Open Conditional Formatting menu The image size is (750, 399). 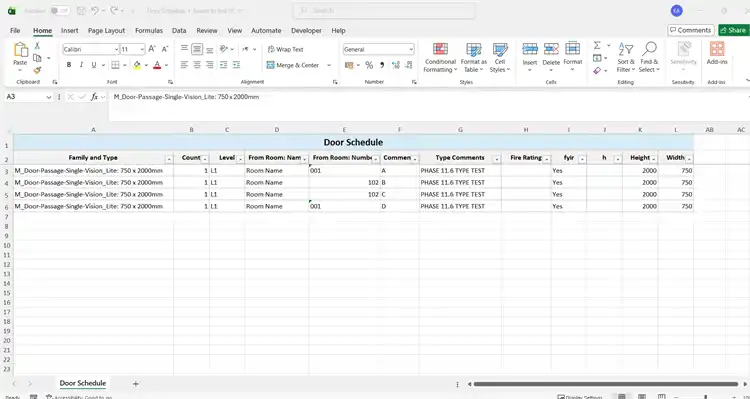tap(440, 57)
